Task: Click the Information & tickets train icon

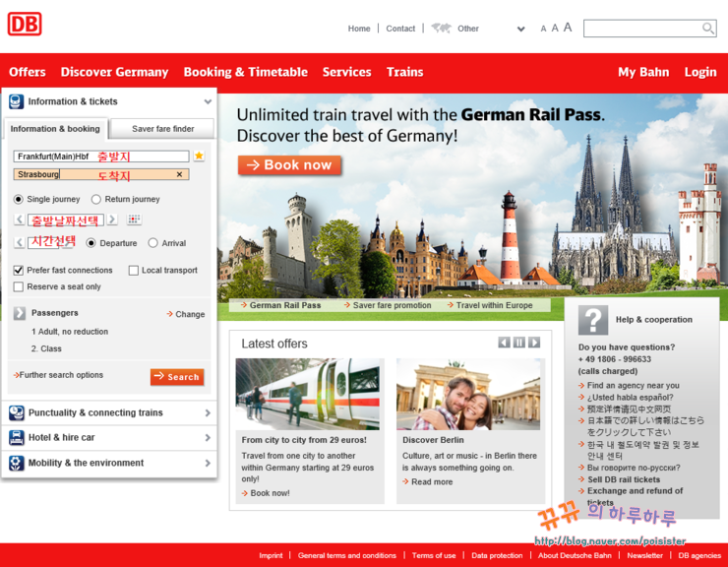Action: [17, 101]
